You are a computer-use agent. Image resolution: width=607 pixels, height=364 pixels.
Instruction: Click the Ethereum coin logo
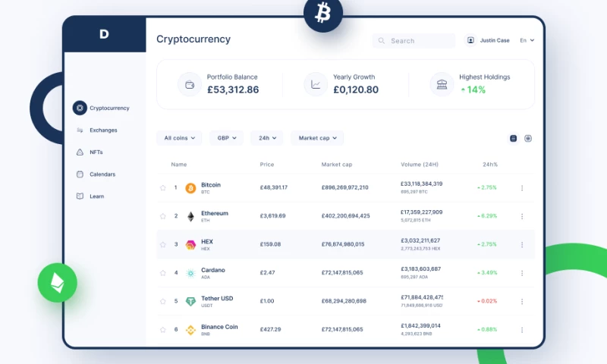pyautogui.click(x=190, y=216)
